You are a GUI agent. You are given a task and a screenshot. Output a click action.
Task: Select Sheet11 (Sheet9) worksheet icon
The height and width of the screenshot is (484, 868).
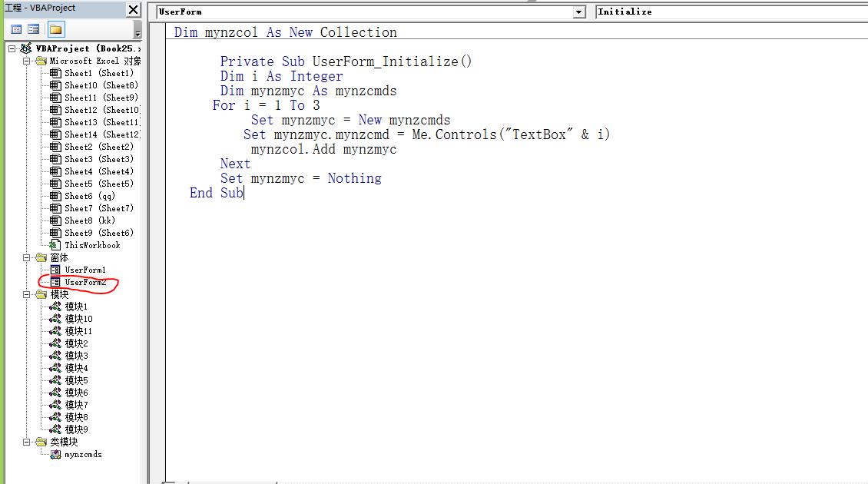[x=55, y=98]
